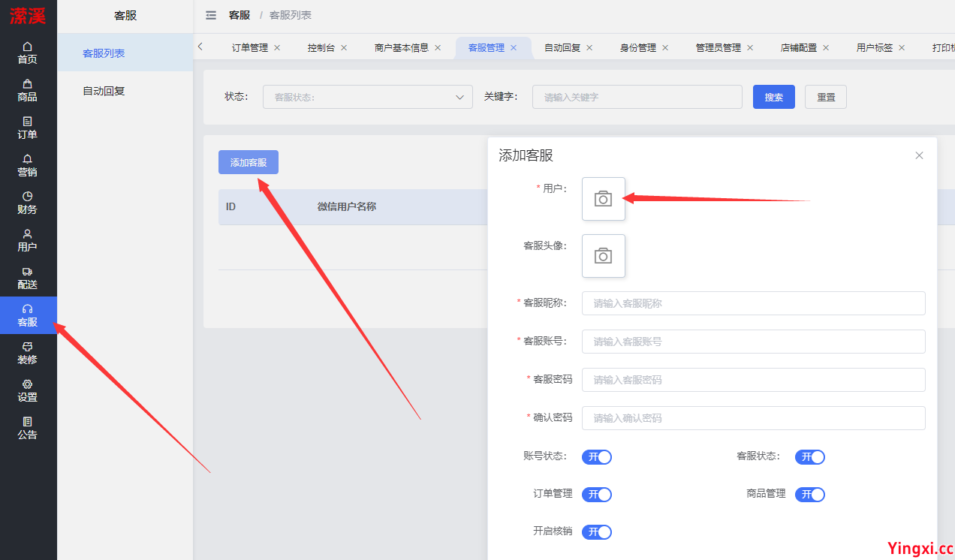Turn off the 开启核销 switch
Viewport: 955px width, 560px height.
pos(596,531)
